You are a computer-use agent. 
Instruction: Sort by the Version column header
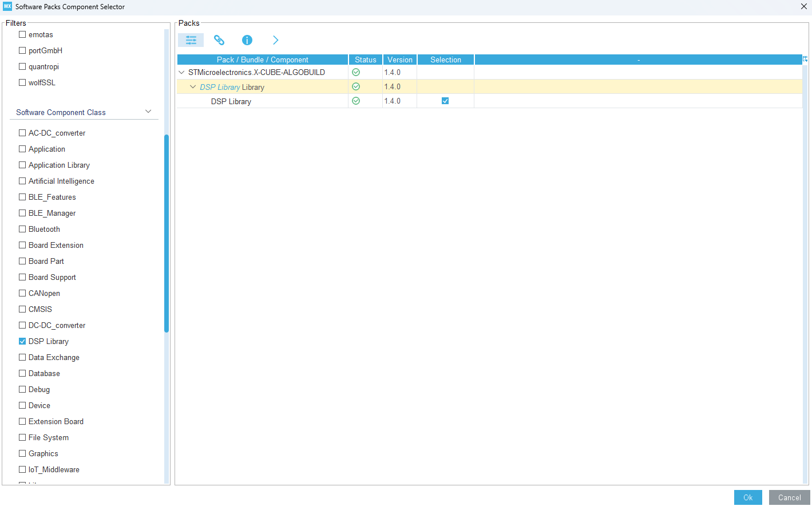399,59
